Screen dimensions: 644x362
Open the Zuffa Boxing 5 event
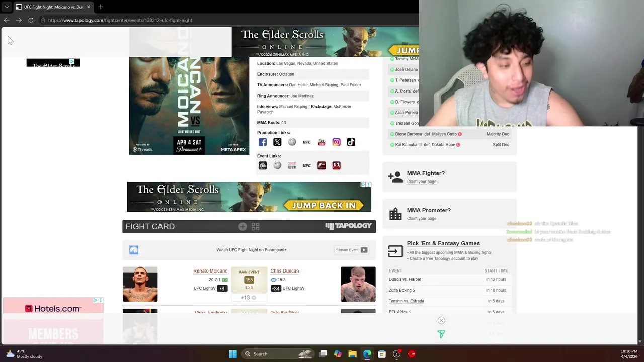point(402,290)
